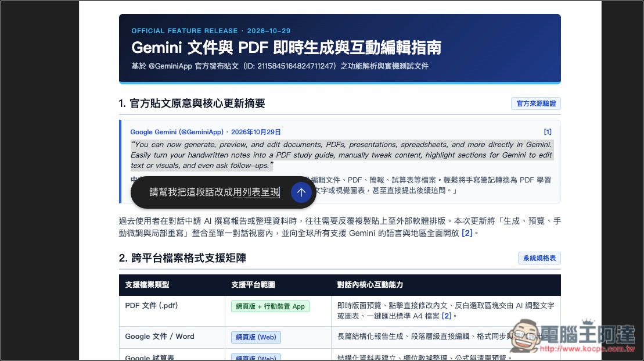
Task: Click the heading 1. 官方貼文原意與核心更新摘要
Action: point(192,103)
